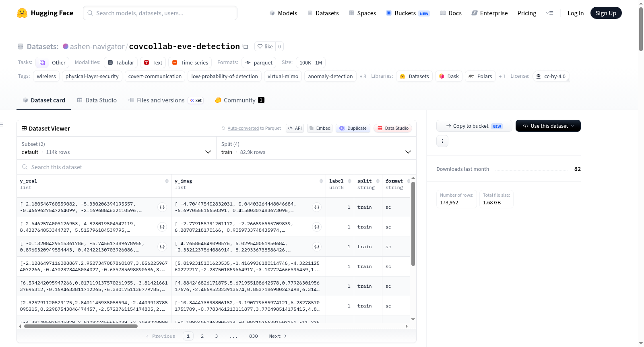This screenshot has width=644, height=347.
Task: Open the cc-by-4.0 license tag
Action: coord(551,76)
